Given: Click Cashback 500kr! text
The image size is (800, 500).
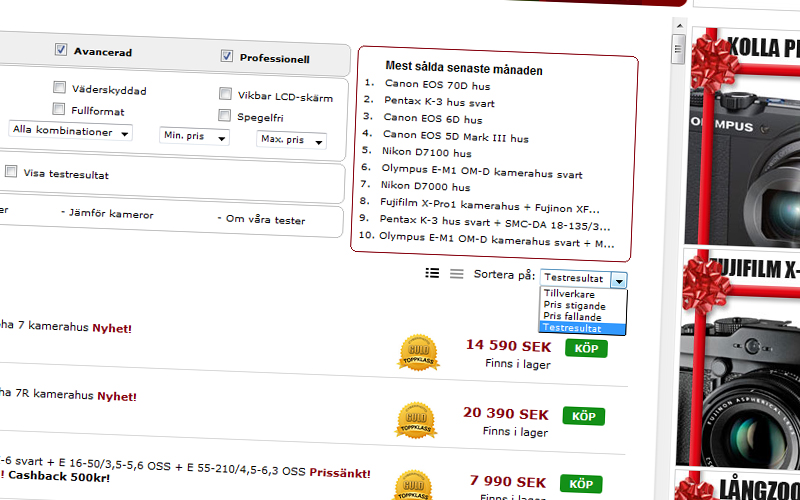Looking at the screenshot, I should point(59,477).
